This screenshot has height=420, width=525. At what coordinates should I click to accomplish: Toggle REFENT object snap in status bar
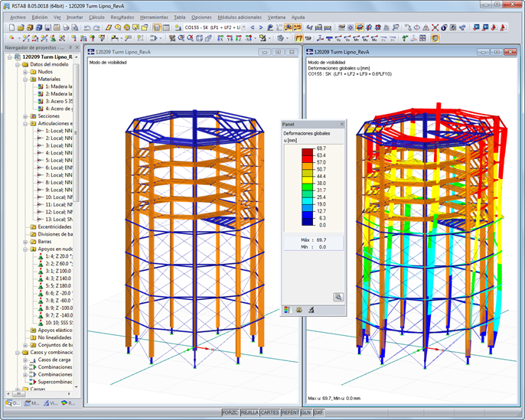tap(290, 412)
